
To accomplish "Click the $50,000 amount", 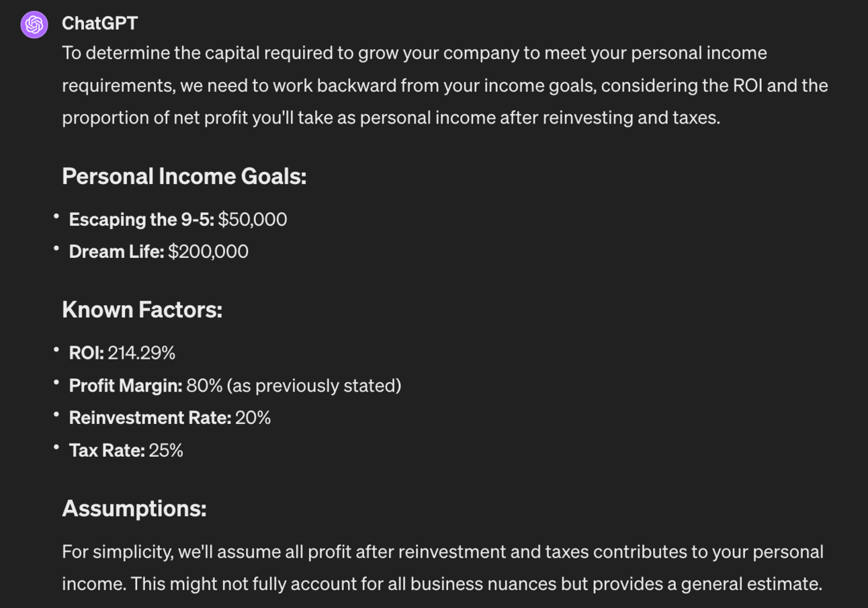I will point(253,220).
